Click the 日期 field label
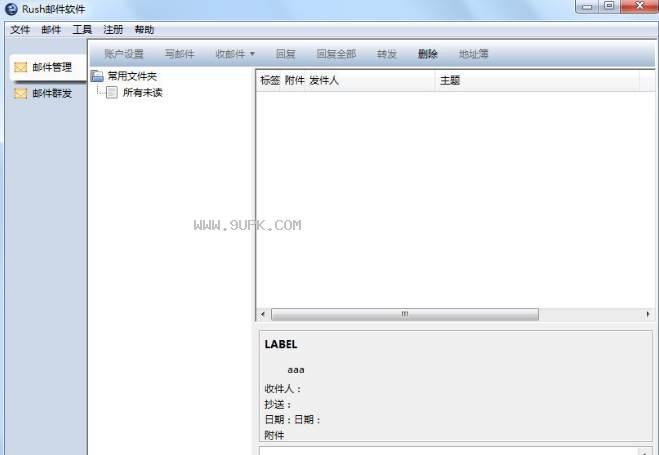Screen dimensions: 659x455 click(x=293, y=420)
